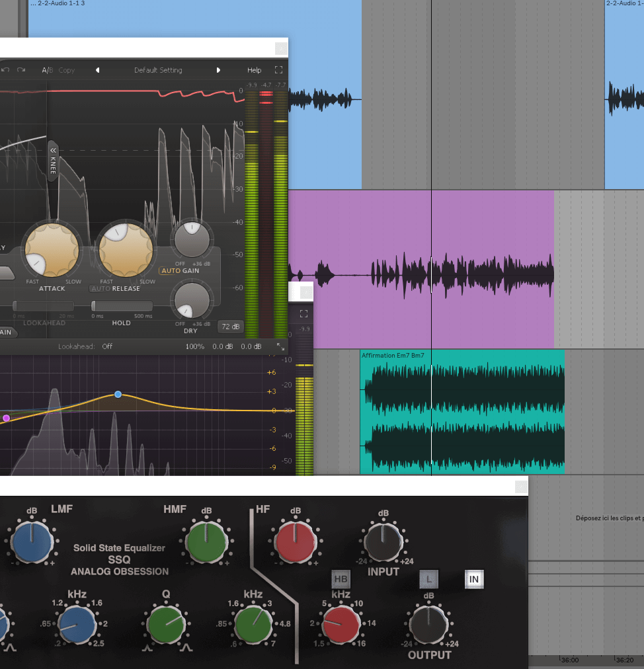Click the undo arrow in Pro-C toolbar
This screenshot has width=644, height=669.
(x=5, y=69)
